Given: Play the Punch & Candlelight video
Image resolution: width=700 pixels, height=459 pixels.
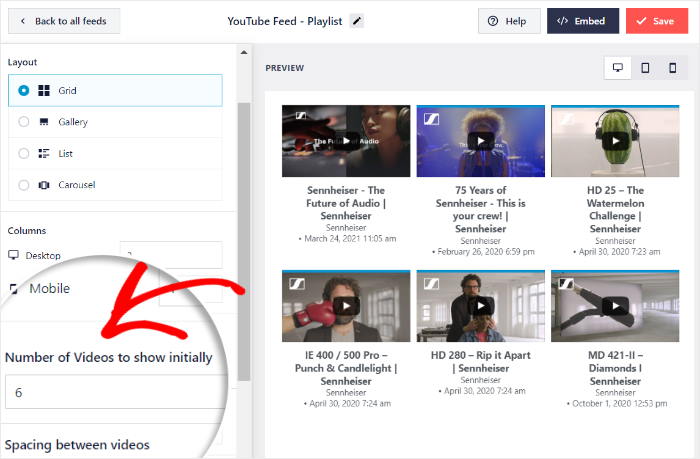Looking at the screenshot, I should 346,306.
